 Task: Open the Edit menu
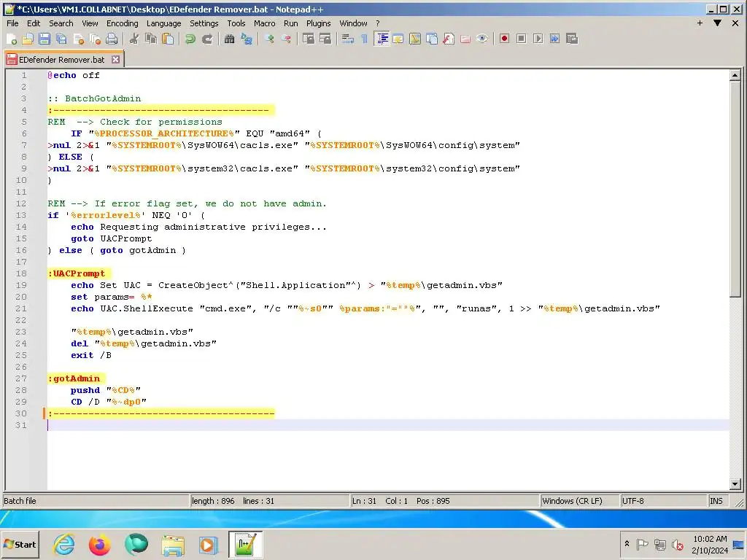(x=34, y=23)
